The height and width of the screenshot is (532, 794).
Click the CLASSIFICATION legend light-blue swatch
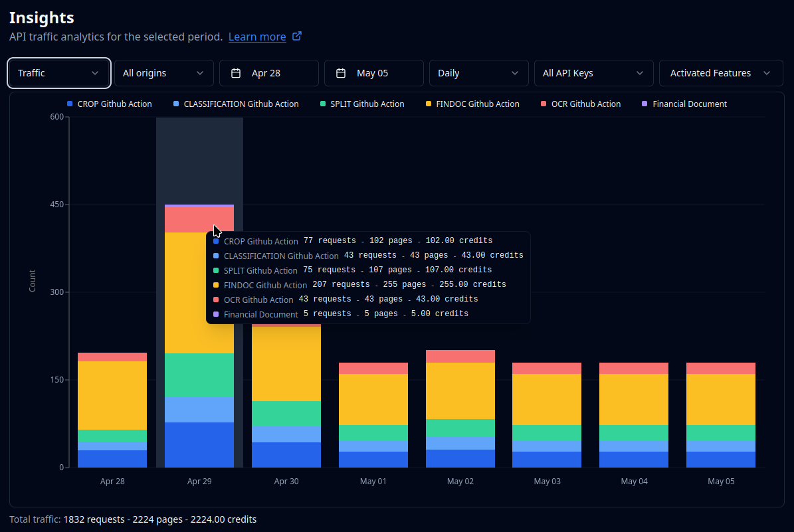point(176,104)
